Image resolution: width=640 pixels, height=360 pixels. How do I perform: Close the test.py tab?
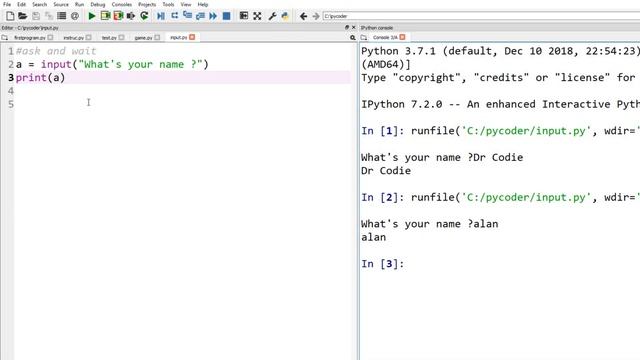pyautogui.click(x=121, y=37)
